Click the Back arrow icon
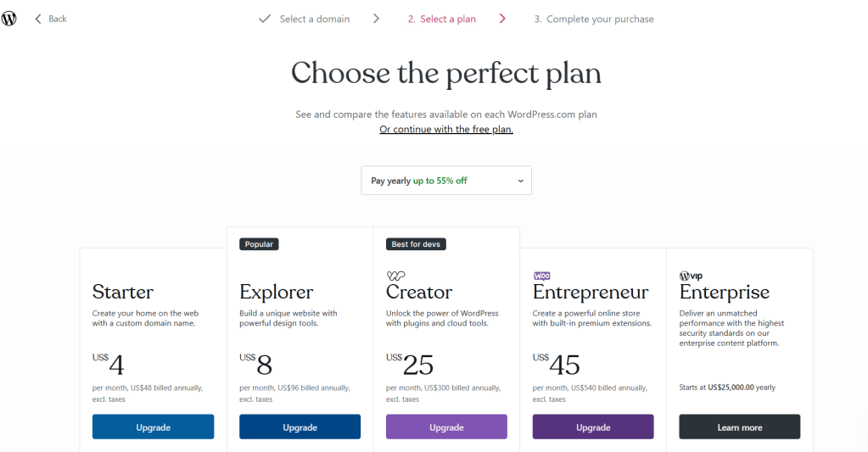Screen dimensions: 868x452 coord(38,19)
